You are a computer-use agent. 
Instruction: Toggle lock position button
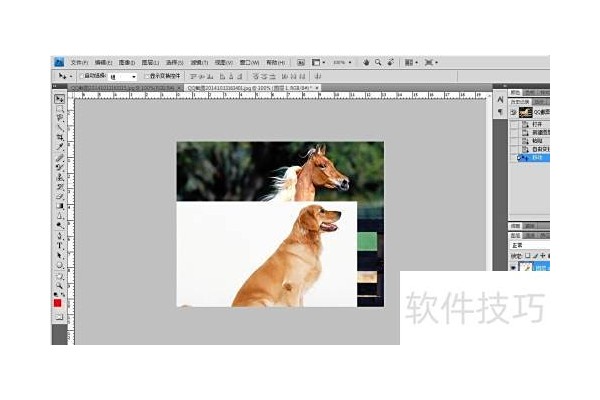pyautogui.click(x=543, y=255)
